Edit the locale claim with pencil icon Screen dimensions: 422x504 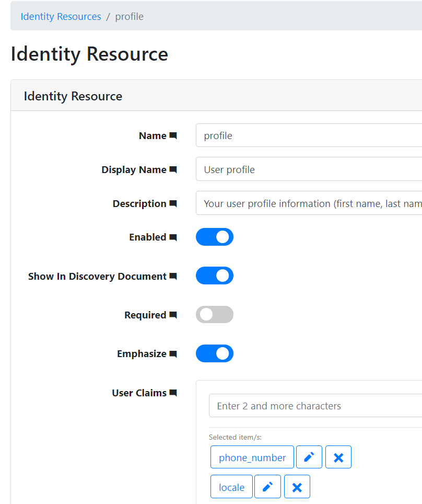pos(267,486)
